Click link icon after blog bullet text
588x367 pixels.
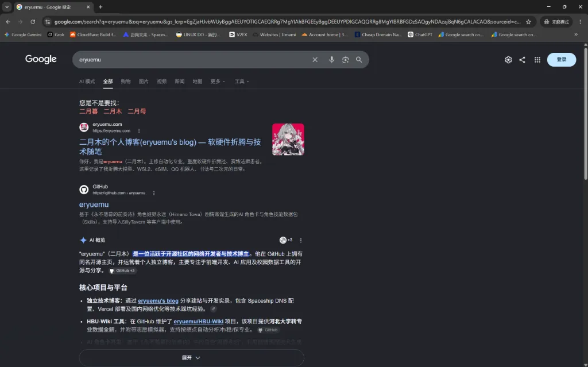[214, 309]
